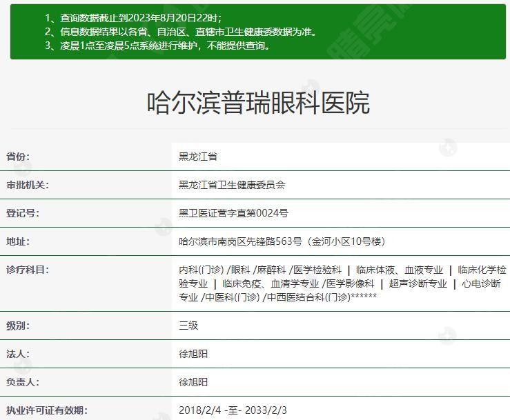Click notice line about 卫生健康委数据为准
Image resolution: width=510 pixels, height=420 pixels.
click(x=181, y=32)
